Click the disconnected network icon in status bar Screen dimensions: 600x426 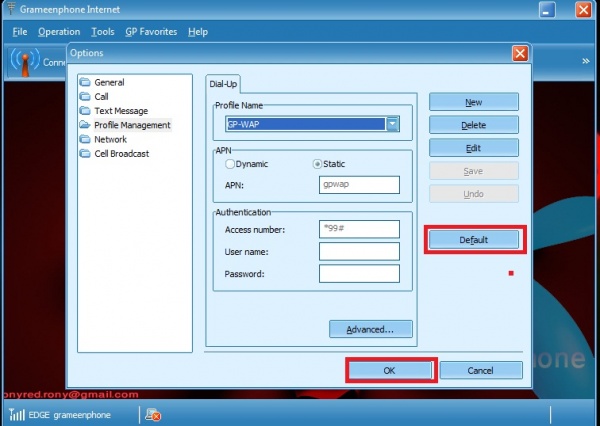(x=153, y=415)
